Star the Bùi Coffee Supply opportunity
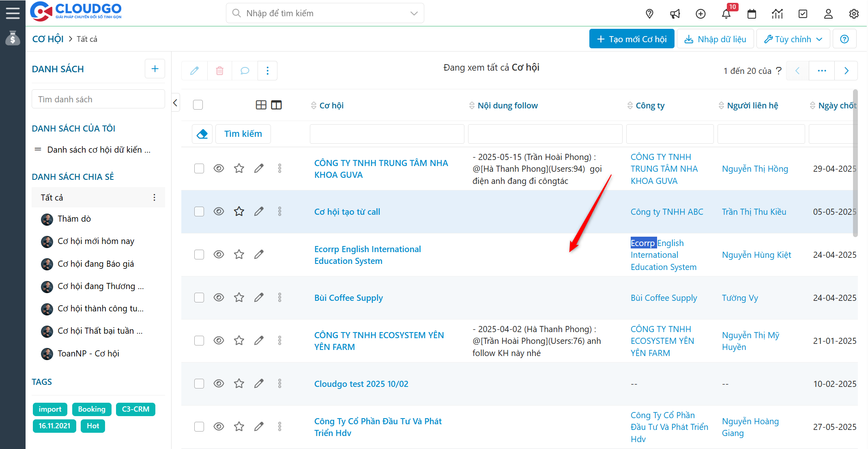This screenshot has height=449, width=868. (x=239, y=298)
